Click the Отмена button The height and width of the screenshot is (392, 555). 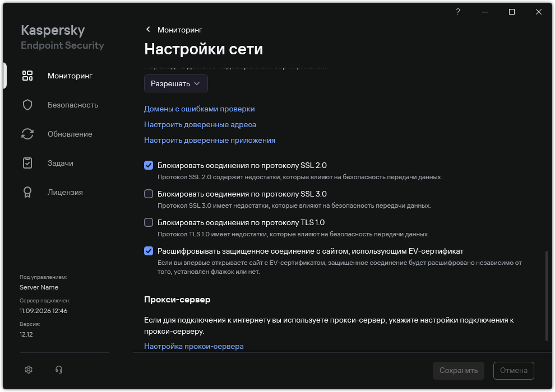pyautogui.click(x=514, y=370)
